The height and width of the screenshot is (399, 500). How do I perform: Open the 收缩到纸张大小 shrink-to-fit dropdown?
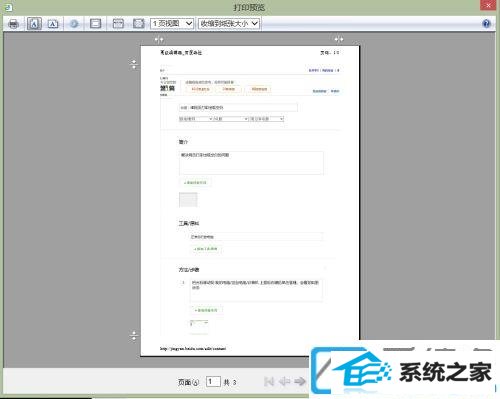coord(229,24)
